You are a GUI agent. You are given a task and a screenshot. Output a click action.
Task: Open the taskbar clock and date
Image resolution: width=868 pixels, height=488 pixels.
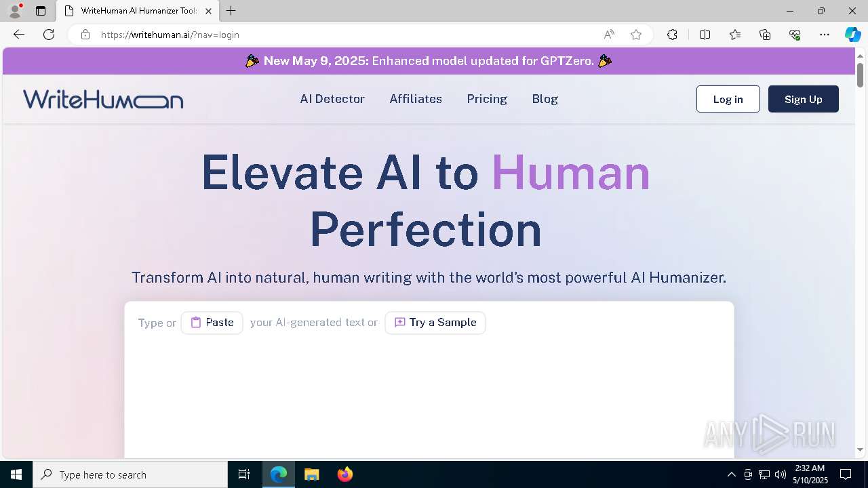click(x=810, y=474)
